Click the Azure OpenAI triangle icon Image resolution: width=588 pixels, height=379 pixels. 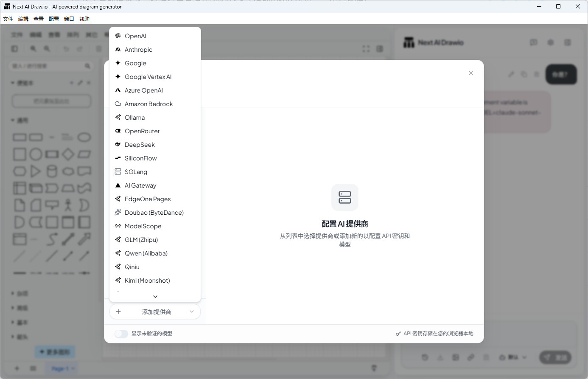point(118,90)
